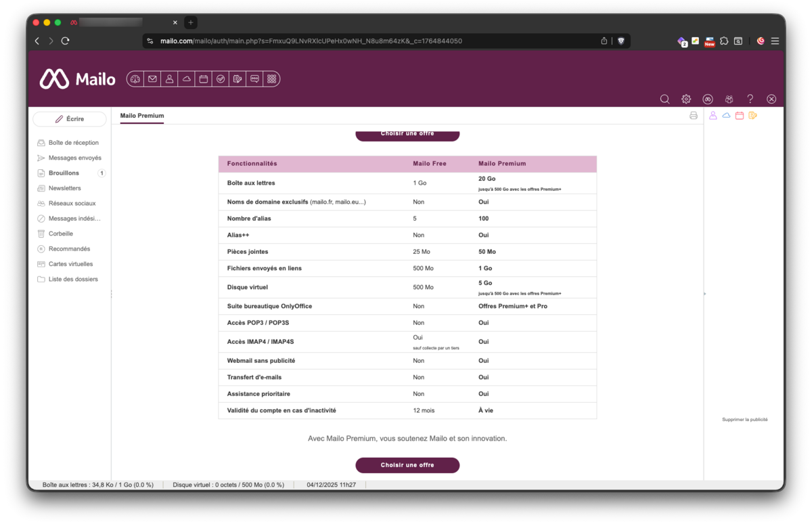812x522 pixels.
Task: Open the contacts person icon in Mailo toolbar
Action: pyautogui.click(x=169, y=79)
